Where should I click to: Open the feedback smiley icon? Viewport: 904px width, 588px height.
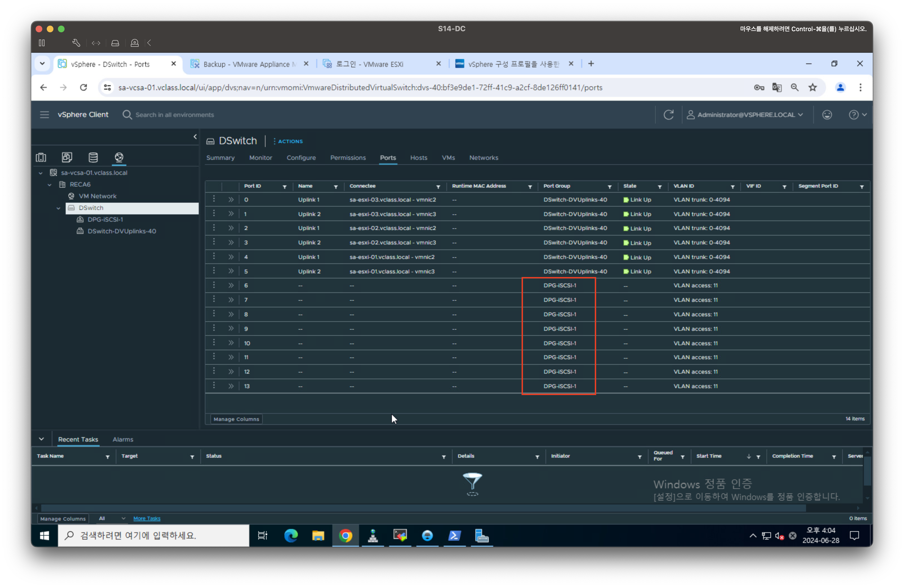[827, 115]
